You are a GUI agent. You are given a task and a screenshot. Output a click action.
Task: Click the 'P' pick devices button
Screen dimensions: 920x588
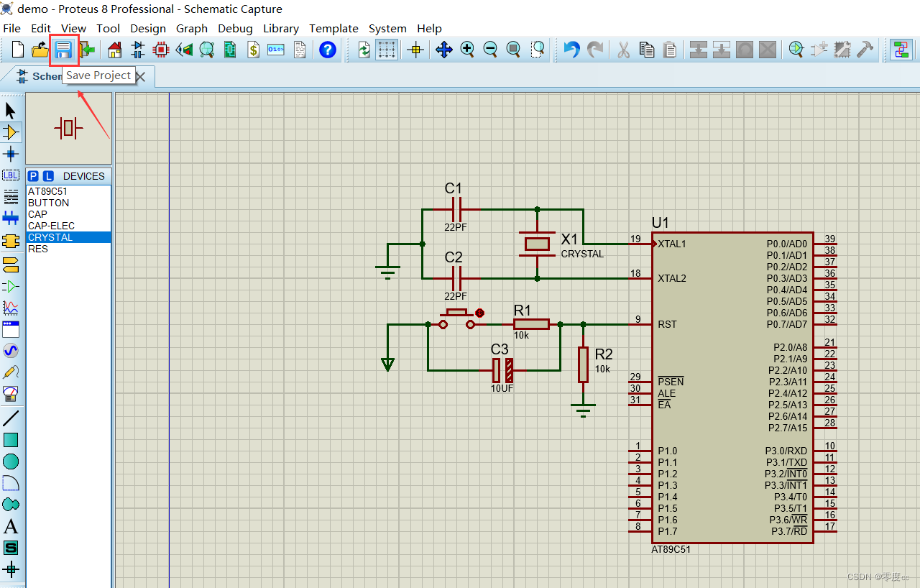(x=34, y=176)
